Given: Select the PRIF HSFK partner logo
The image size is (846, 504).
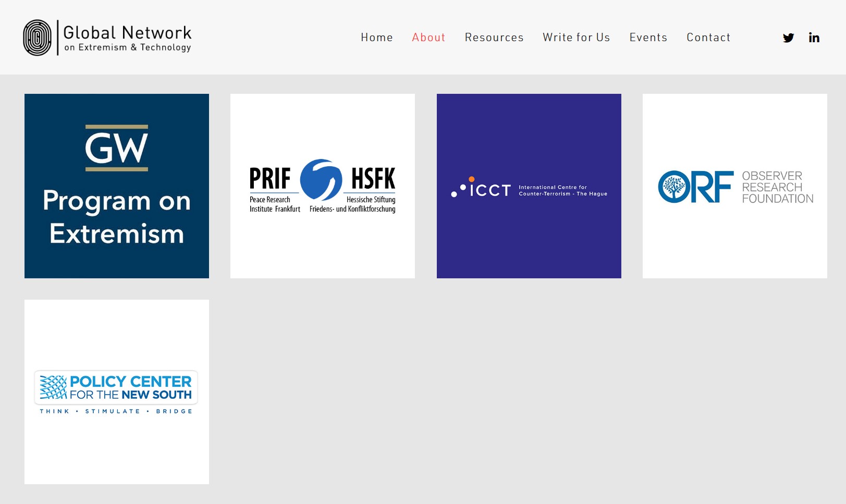Looking at the screenshot, I should 323,186.
